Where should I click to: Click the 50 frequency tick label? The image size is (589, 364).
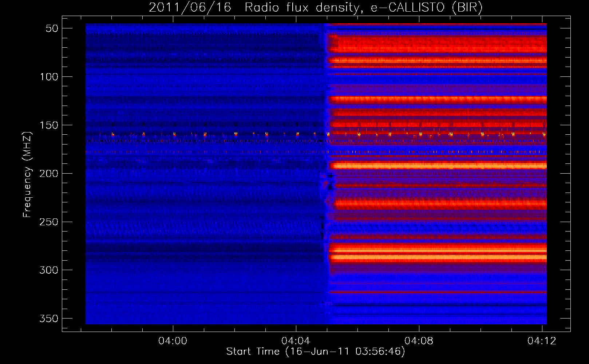pyautogui.click(x=52, y=28)
